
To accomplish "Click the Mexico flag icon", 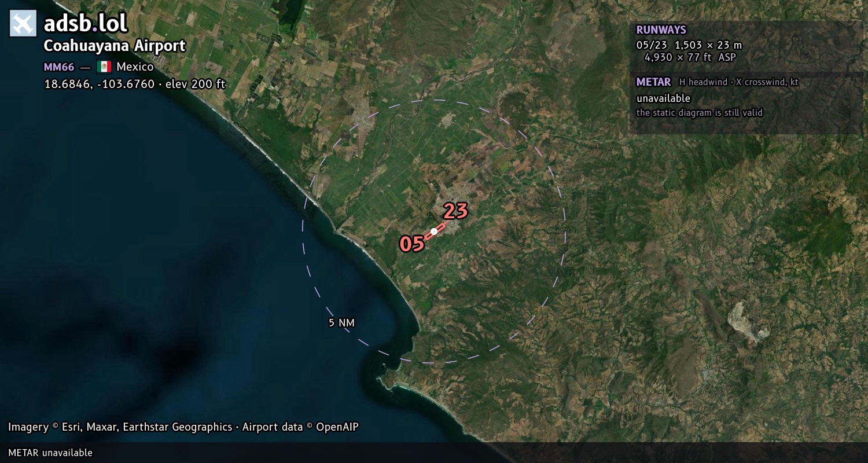I will pos(104,67).
